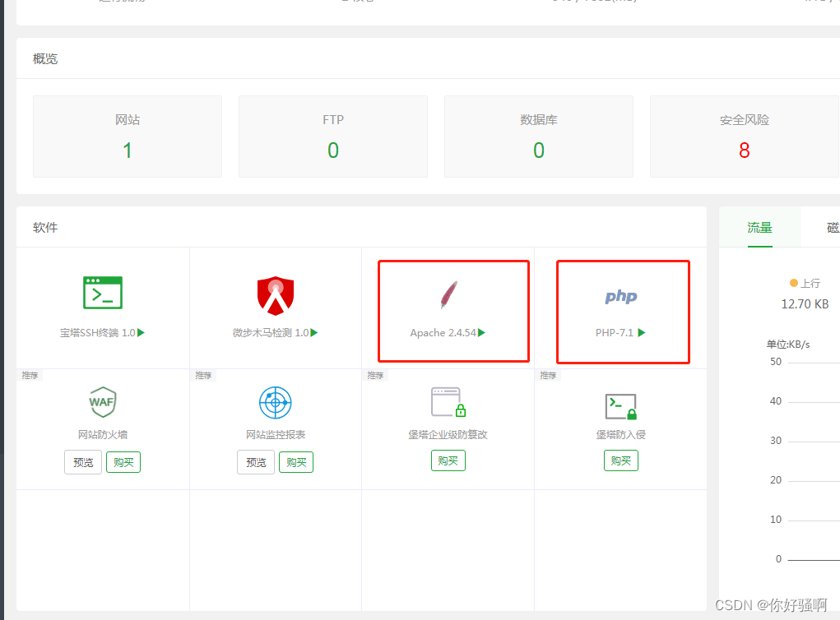Select the WAF 网站防火墙 shield icon
This screenshot has width=840, height=620.
102,402
